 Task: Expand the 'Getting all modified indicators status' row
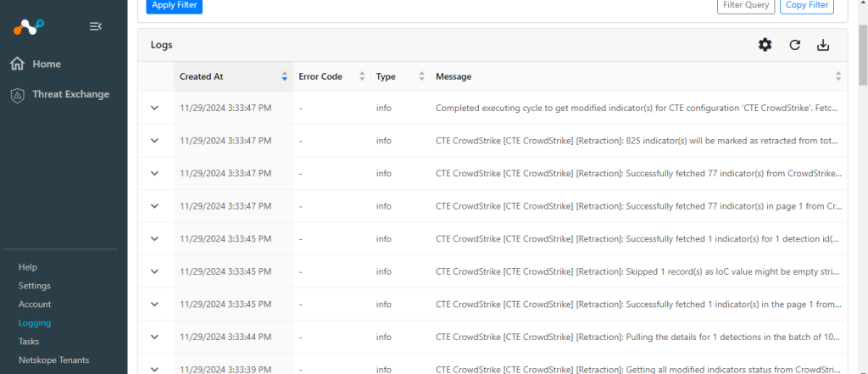point(155,369)
